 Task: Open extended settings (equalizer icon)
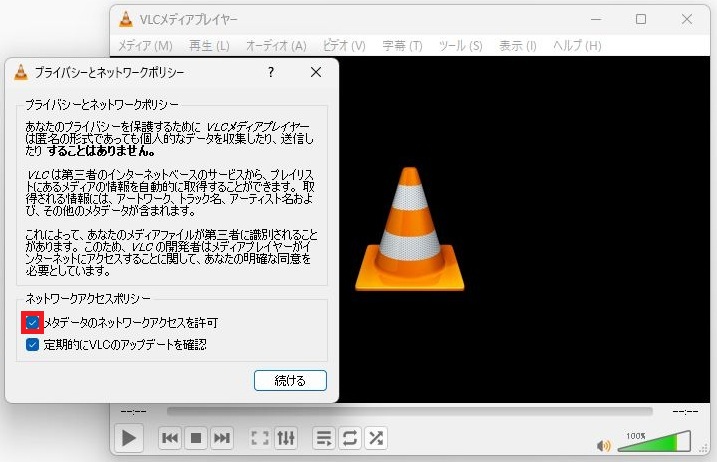tap(286, 438)
